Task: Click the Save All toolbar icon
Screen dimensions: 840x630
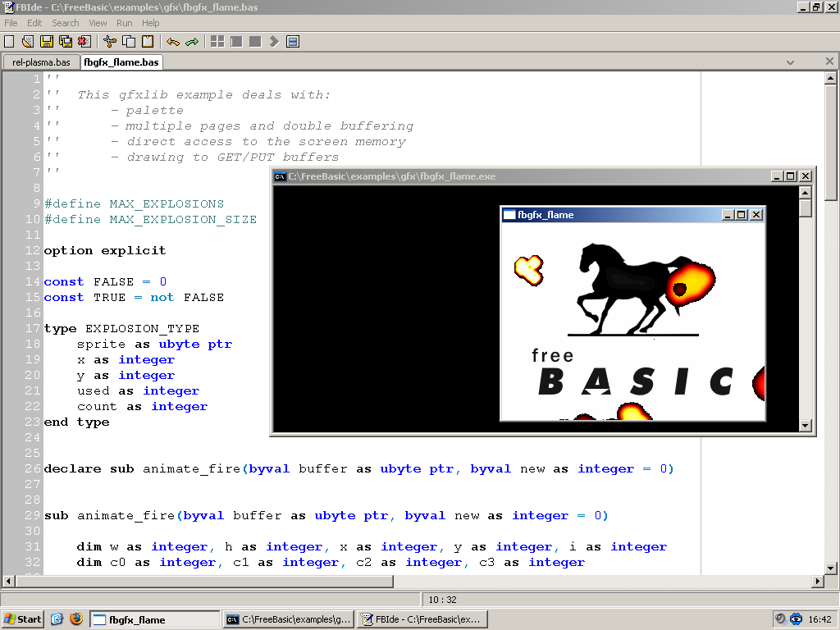Action: 66,41
